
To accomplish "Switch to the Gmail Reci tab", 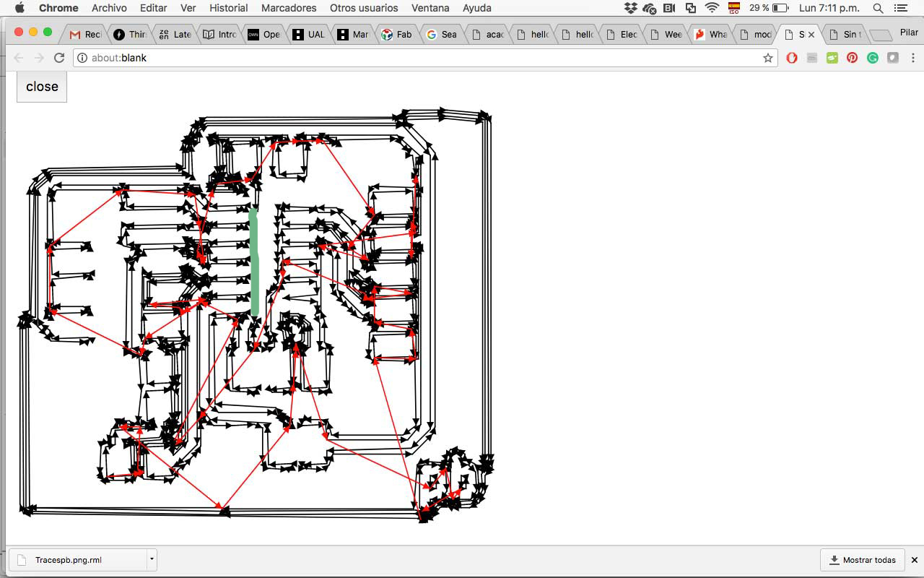I will pos(85,34).
